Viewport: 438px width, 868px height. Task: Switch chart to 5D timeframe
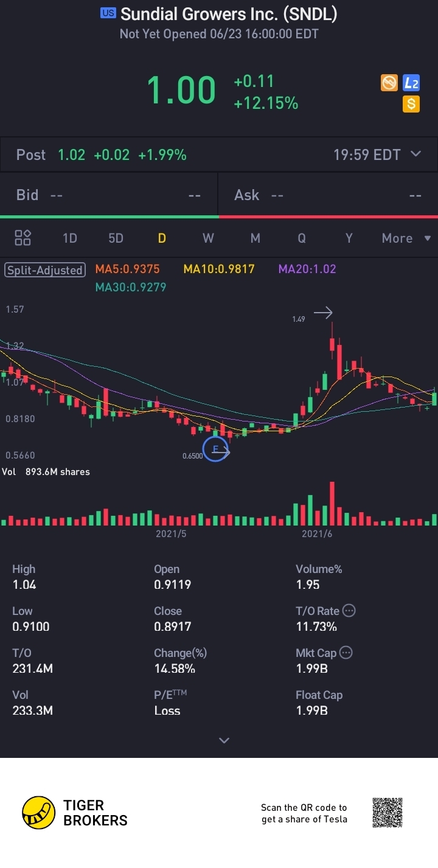click(x=116, y=238)
